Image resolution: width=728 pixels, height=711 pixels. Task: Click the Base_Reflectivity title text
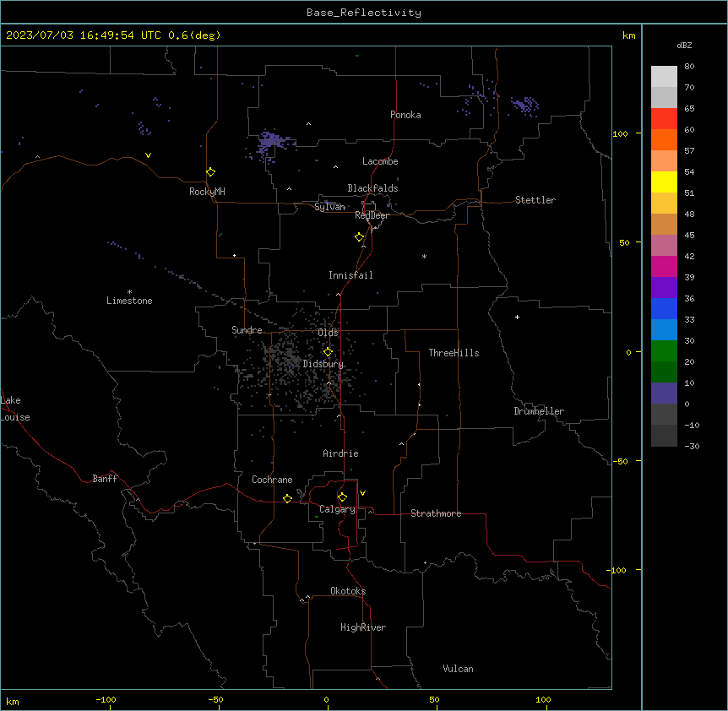pos(364,13)
